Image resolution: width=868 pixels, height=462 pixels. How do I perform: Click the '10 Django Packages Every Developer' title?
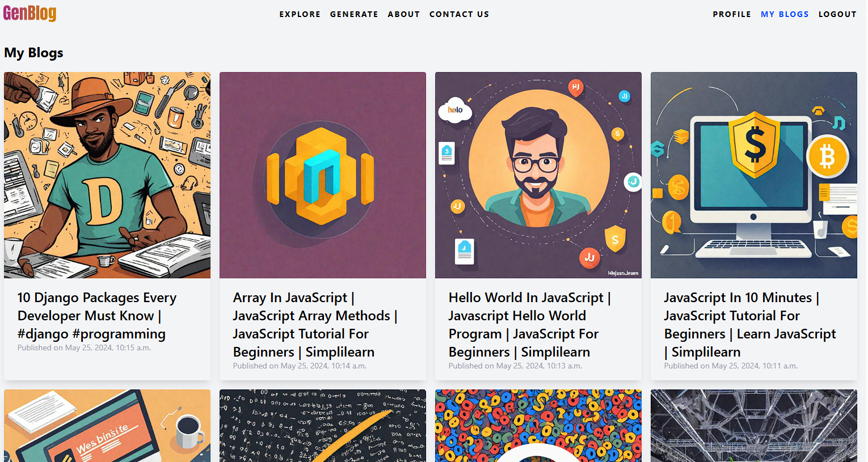[97, 316]
